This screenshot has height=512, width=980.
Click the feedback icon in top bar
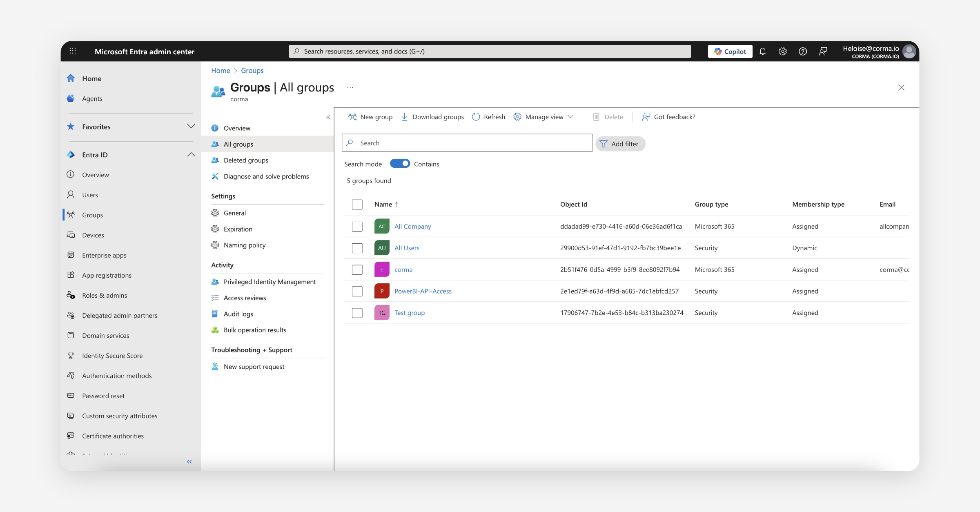pos(823,51)
